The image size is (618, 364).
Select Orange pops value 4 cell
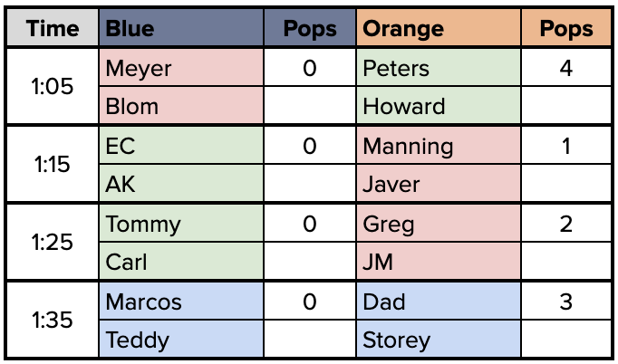[x=566, y=67]
